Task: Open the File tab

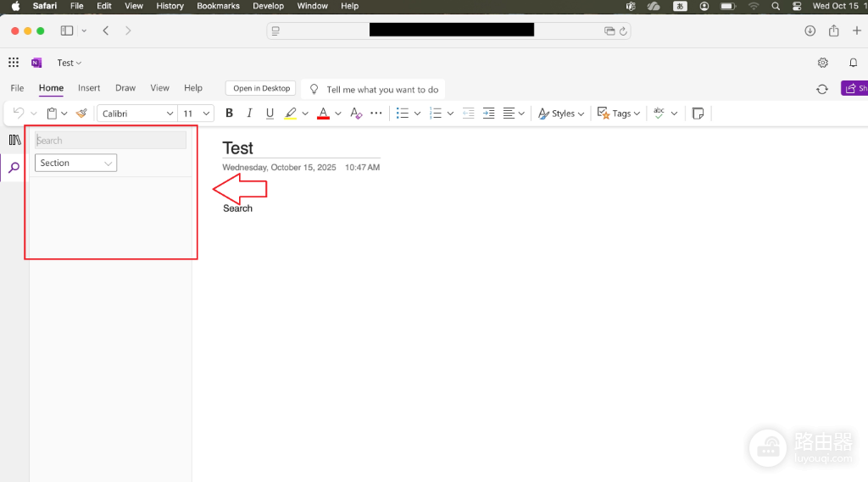Action: click(x=17, y=88)
